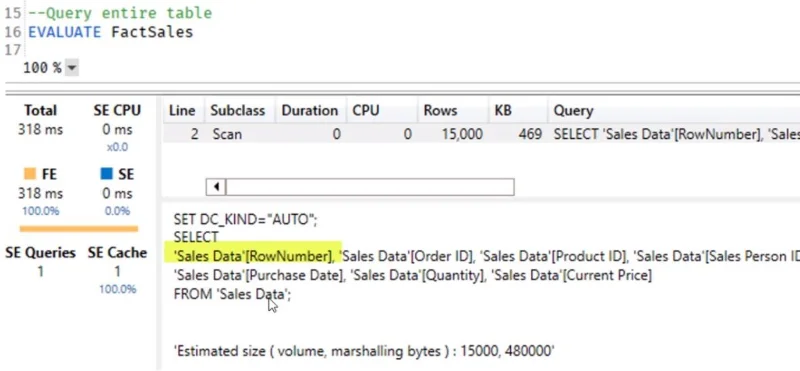The image size is (800, 371).
Task: Click the --Query entire table comment
Action: pyautogui.click(x=120, y=13)
